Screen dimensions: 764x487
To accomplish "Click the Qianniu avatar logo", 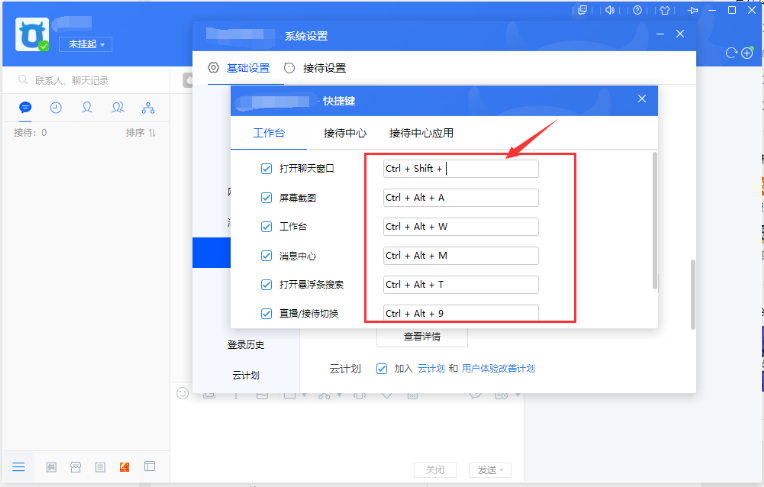I will [32, 34].
